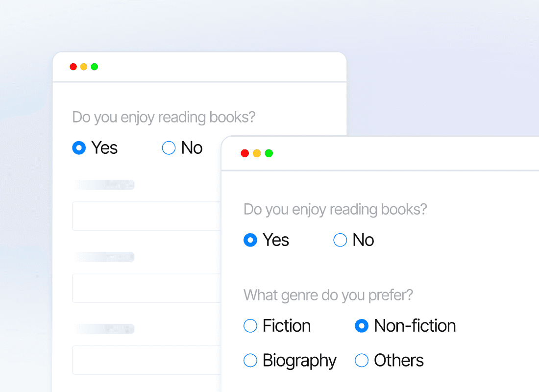Choose the Biography genre option
The height and width of the screenshot is (392, 539).
250,361
